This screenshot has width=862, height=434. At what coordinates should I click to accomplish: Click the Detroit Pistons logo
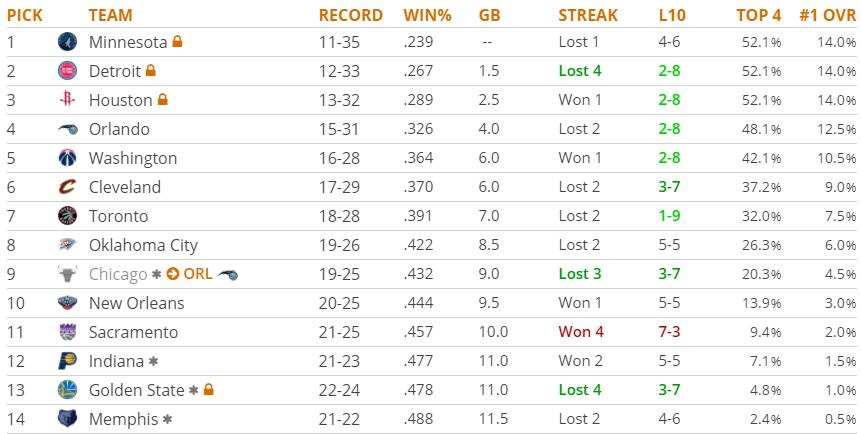pyautogui.click(x=67, y=71)
